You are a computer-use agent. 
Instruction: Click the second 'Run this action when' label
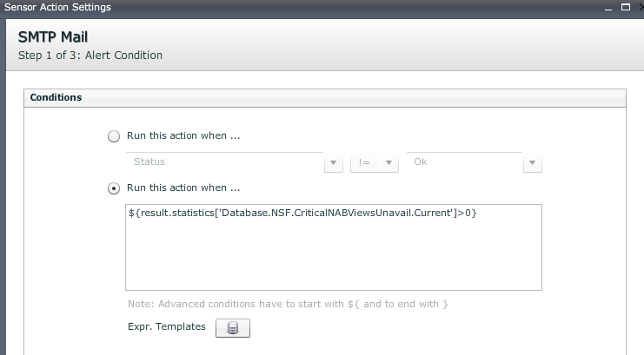click(x=183, y=187)
